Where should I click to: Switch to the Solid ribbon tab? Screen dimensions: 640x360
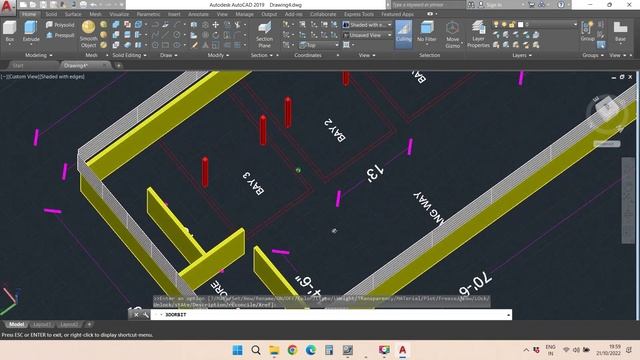pos(51,14)
